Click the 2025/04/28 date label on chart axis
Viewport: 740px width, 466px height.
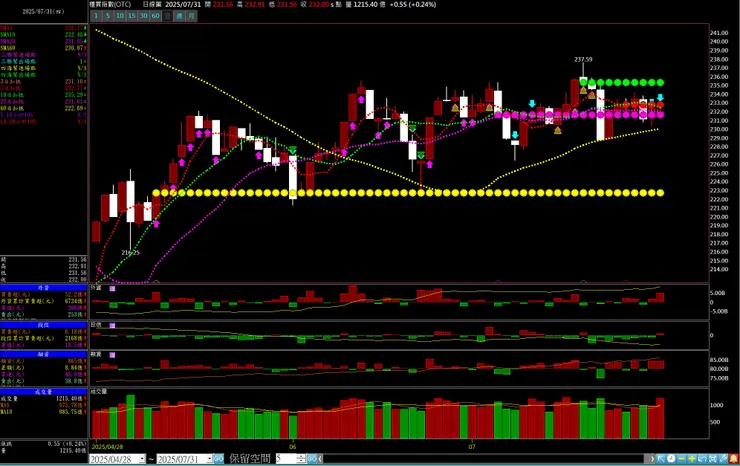point(107,446)
